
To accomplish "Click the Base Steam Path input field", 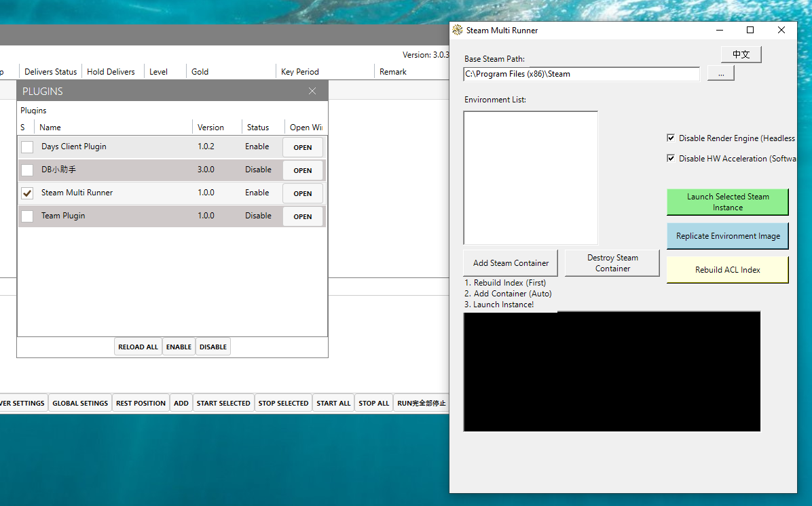I will click(582, 74).
